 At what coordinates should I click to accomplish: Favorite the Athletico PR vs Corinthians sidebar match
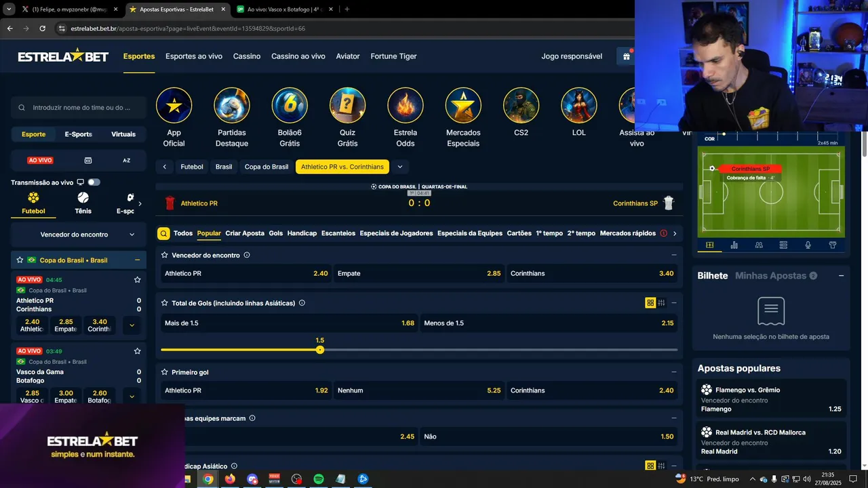click(x=138, y=280)
